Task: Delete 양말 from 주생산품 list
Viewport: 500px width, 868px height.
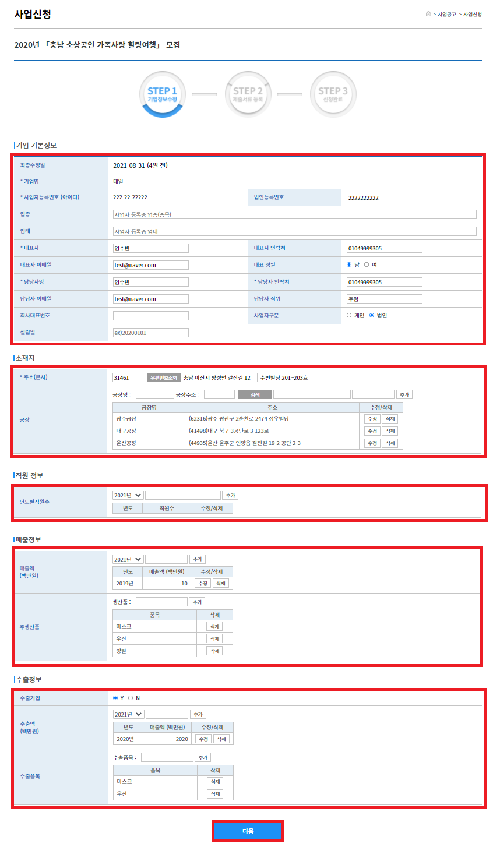Action: point(215,651)
